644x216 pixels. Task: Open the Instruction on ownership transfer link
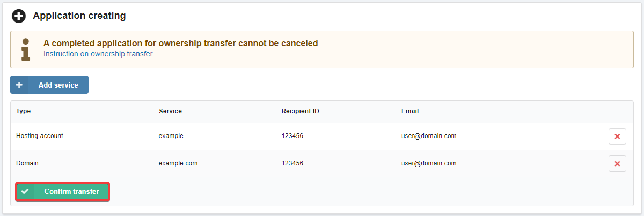pos(98,54)
